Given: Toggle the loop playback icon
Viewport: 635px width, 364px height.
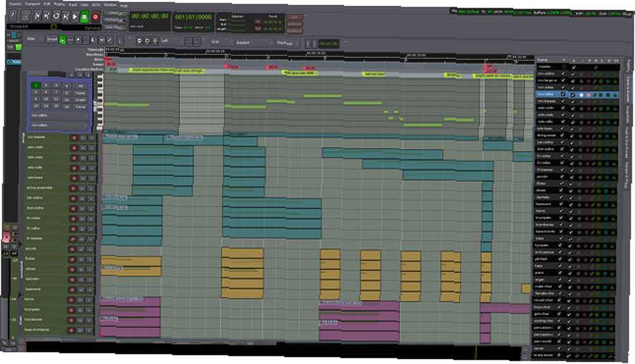Looking at the screenshot, I should [x=57, y=16].
